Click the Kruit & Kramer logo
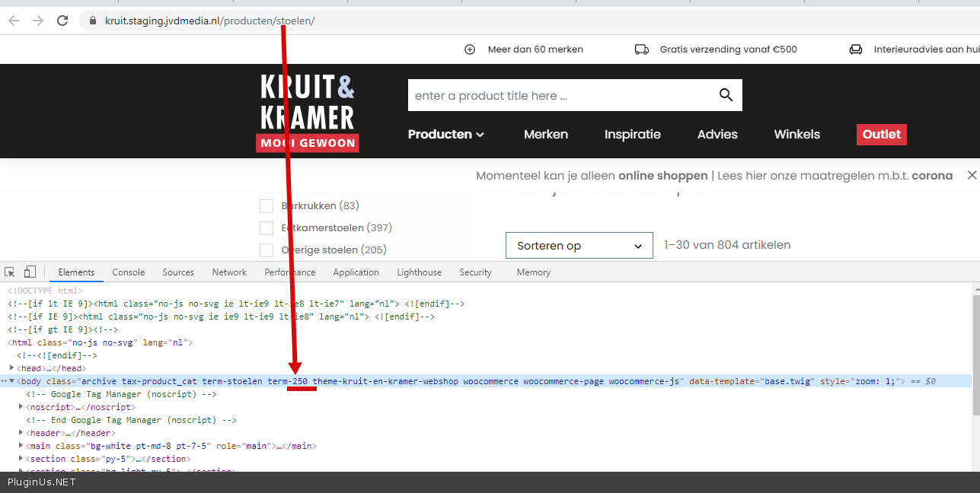Image resolution: width=980 pixels, height=493 pixels. (308, 113)
